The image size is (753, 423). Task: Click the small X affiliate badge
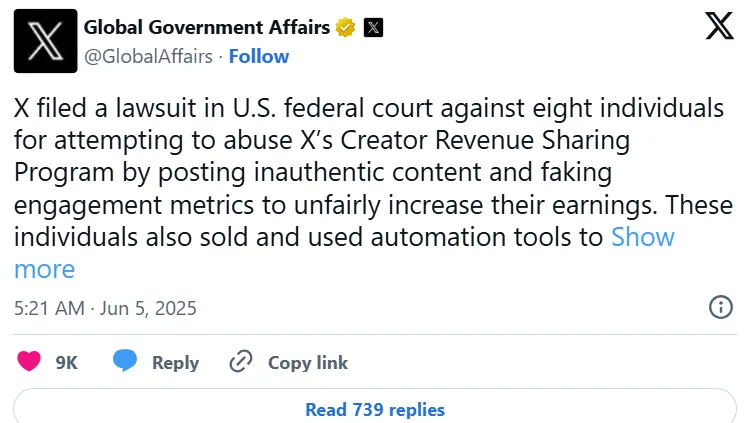click(373, 27)
